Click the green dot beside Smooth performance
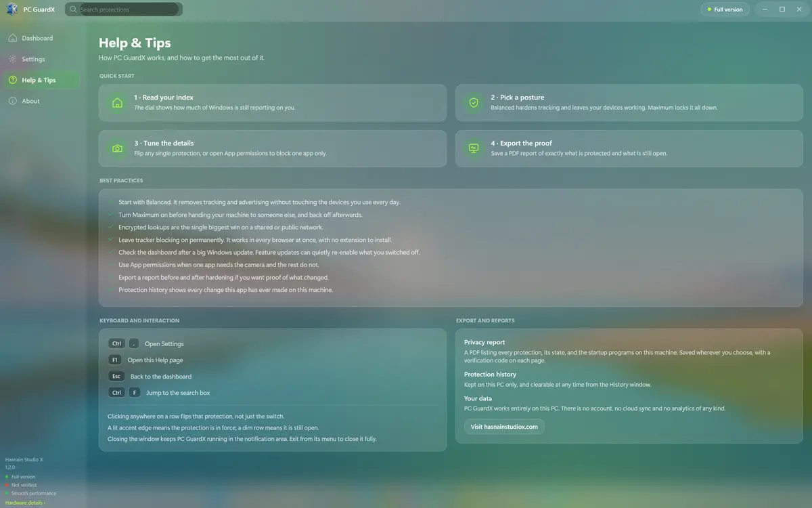 pos(7,494)
